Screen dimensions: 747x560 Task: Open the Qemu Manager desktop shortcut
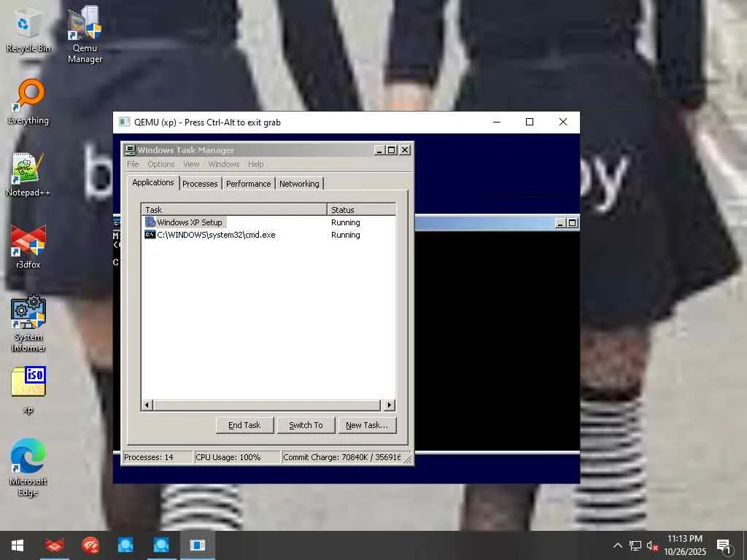coord(85,34)
